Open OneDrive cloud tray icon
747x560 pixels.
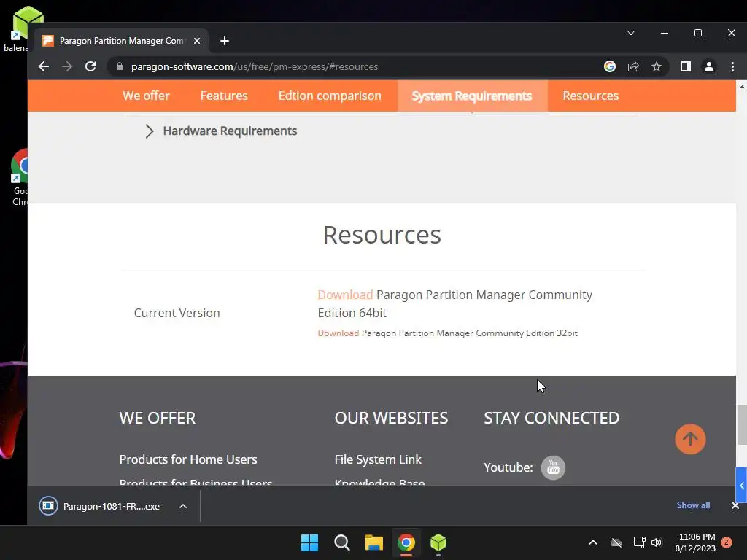tap(616, 542)
